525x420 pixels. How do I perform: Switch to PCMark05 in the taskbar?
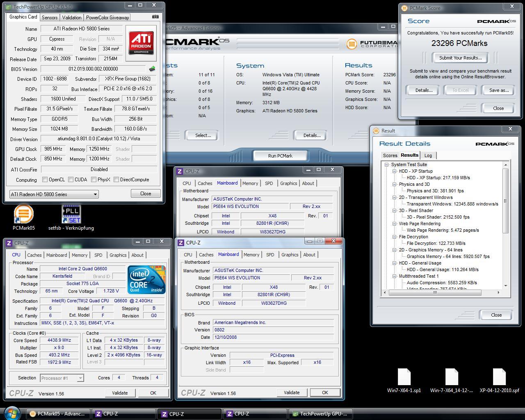(x=58, y=414)
